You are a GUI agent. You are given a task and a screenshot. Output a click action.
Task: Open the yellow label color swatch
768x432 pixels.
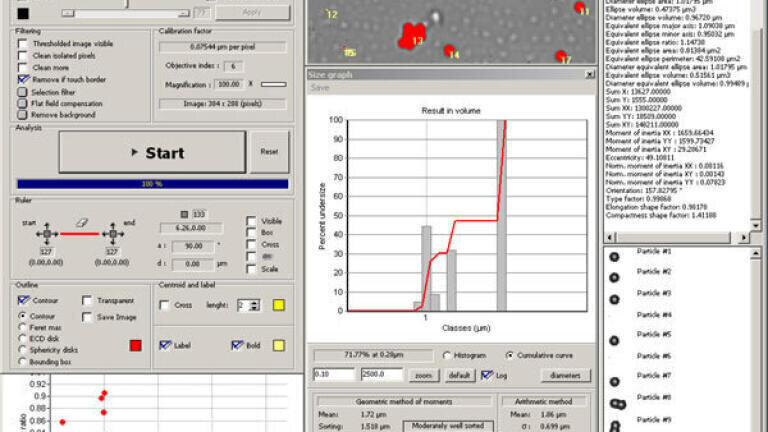[x=279, y=345]
